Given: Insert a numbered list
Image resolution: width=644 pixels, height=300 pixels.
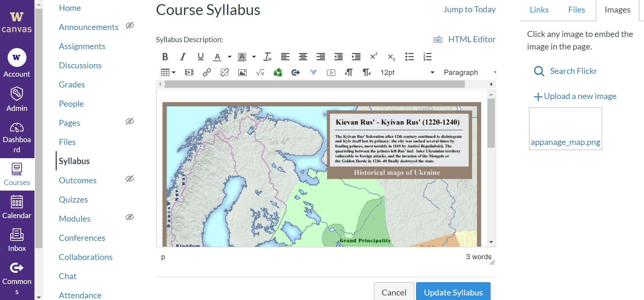Looking at the screenshot, I should click(427, 57).
